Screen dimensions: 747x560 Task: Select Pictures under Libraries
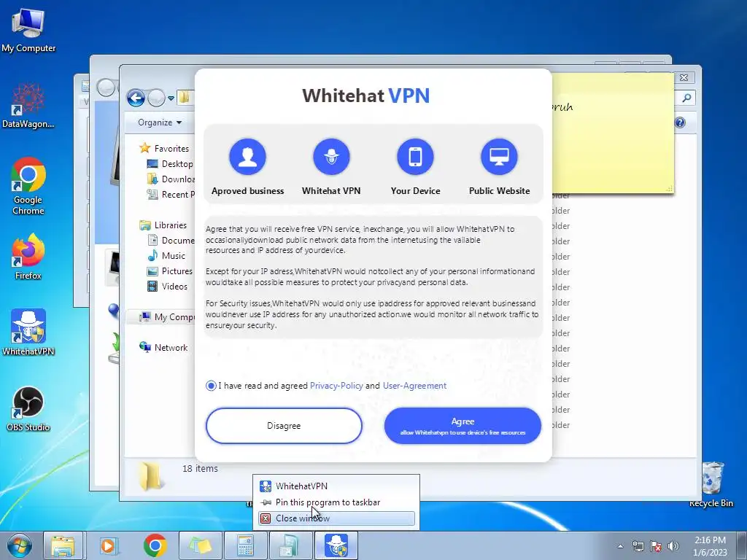pyautogui.click(x=170, y=271)
